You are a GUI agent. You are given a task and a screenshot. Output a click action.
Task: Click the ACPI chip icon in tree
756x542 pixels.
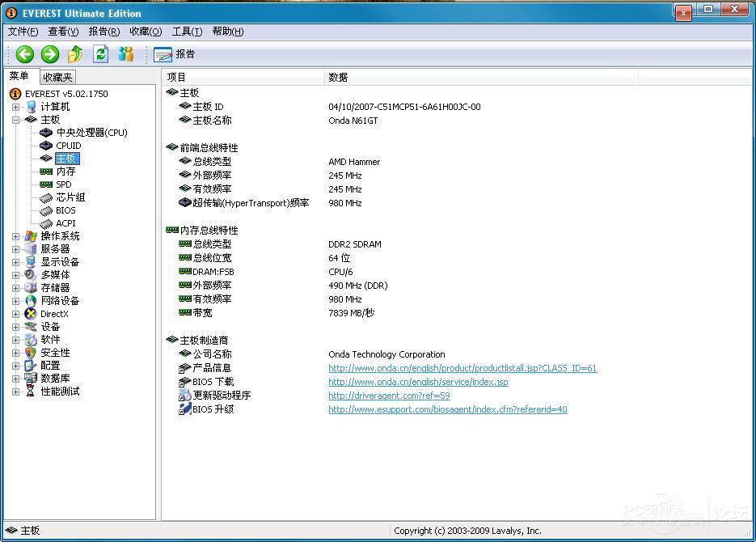[x=46, y=224]
